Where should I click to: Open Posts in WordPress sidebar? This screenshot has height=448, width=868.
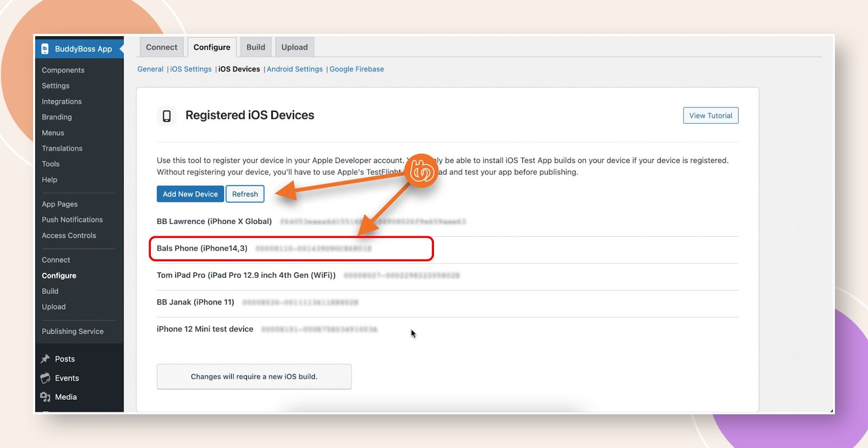(65, 359)
